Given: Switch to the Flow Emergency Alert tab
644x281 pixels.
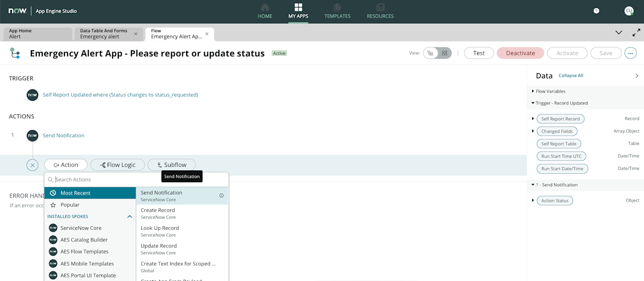Looking at the screenshot, I should click(179, 34).
